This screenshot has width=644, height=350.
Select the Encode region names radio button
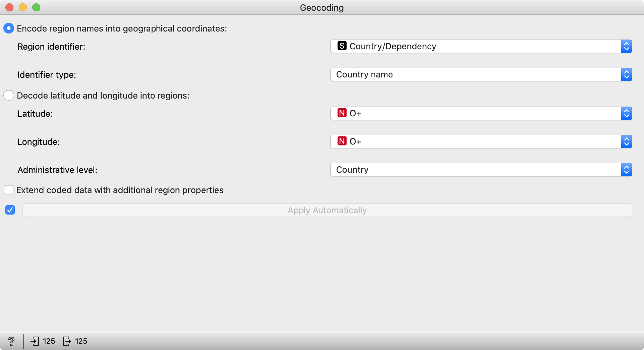9,28
